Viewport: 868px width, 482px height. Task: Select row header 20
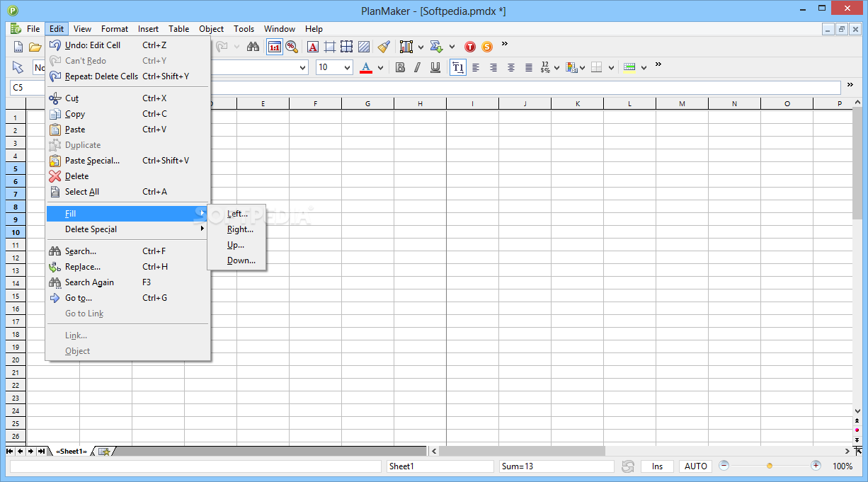click(16, 360)
